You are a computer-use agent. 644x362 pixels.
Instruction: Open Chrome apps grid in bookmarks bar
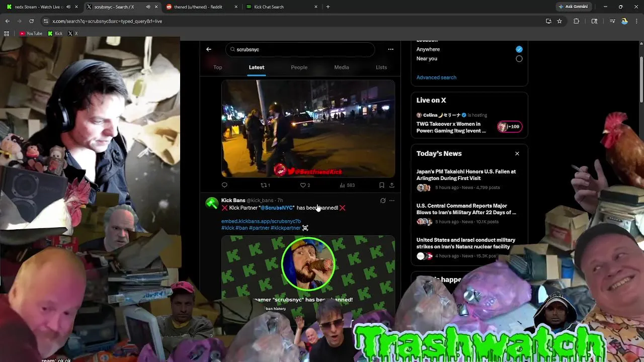[7, 33]
